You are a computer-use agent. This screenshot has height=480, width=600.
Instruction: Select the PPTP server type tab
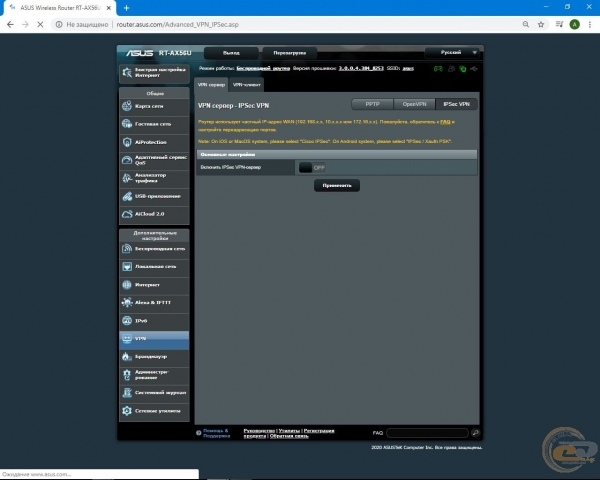coord(372,104)
